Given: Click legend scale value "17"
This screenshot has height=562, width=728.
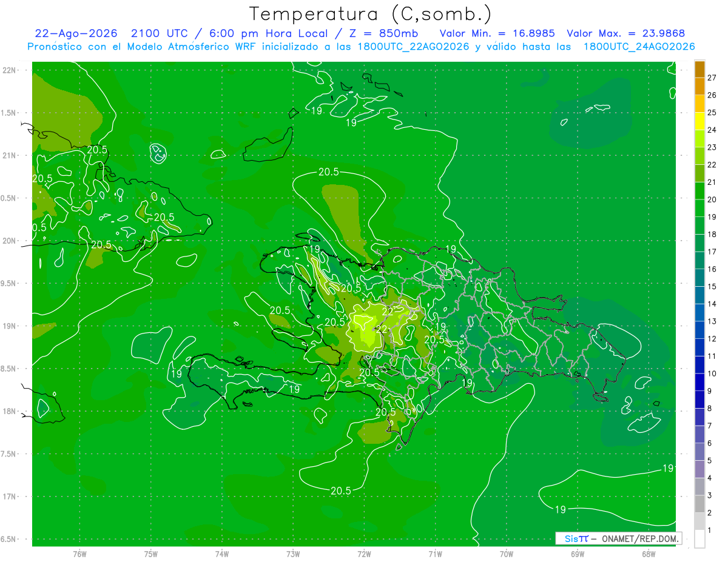Looking at the screenshot, I should pos(712,252).
